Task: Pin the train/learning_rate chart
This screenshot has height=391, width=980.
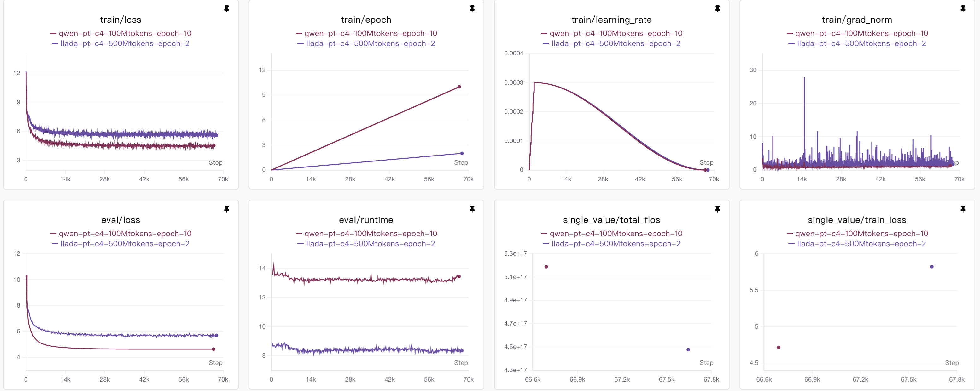Action: tap(718, 8)
